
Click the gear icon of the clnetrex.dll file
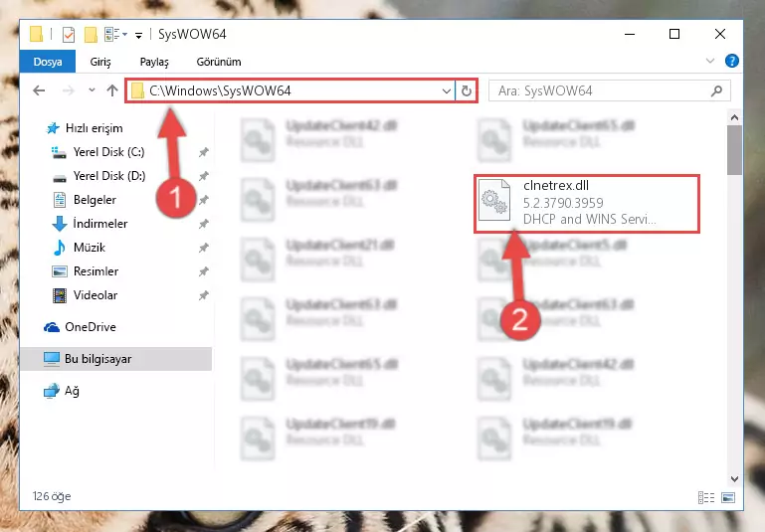[x=494, y=201]
